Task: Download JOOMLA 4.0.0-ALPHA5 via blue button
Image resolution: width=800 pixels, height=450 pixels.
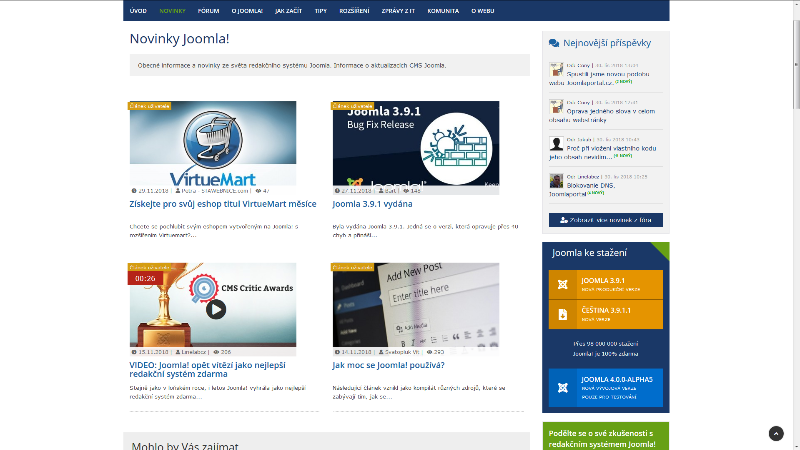Action: click(606, 388)
